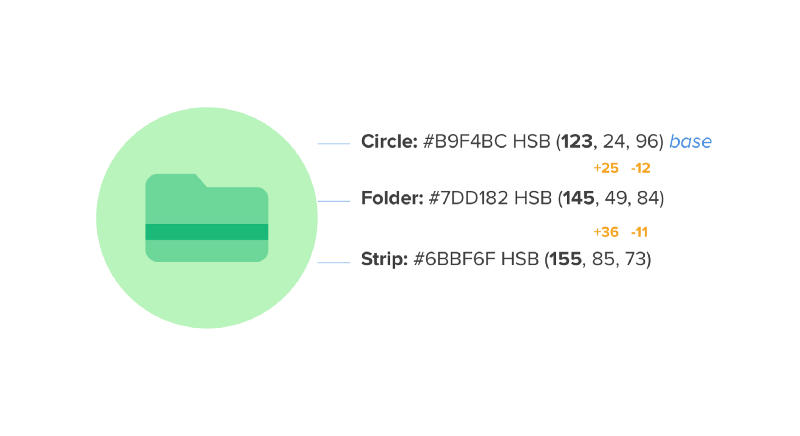
Task: Click the bold "Folder:" label
Action: coord(392,198)
